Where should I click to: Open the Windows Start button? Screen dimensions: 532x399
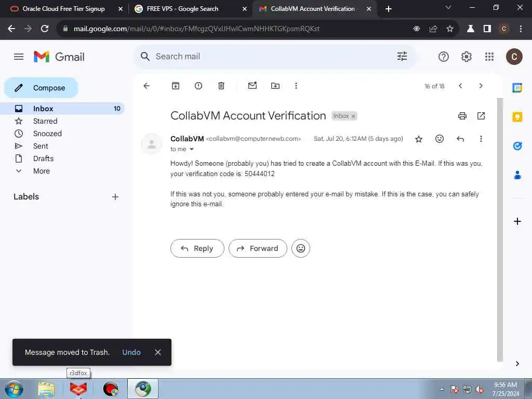click(x=14, y=389)
